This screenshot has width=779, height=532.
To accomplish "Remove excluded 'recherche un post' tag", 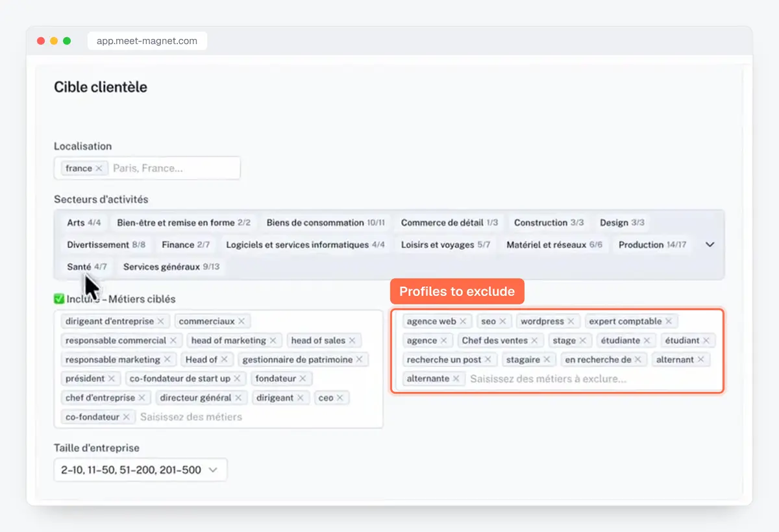I will [488, 359].
